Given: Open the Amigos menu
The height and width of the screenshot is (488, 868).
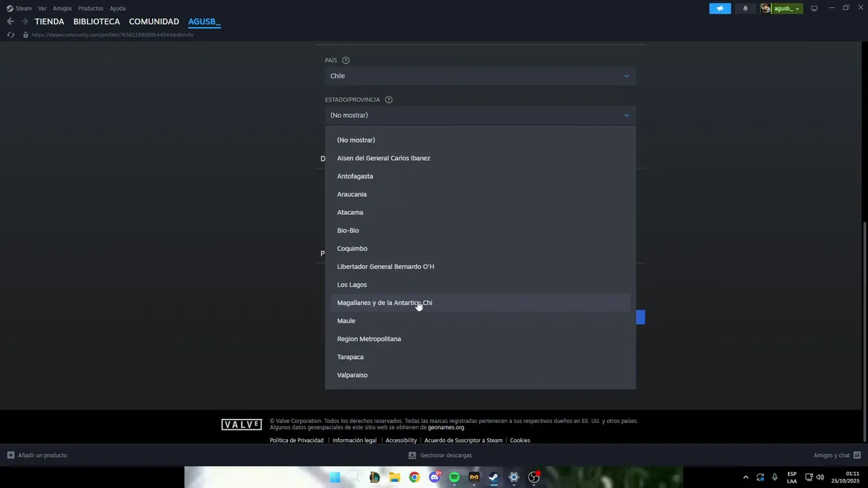Looking at the screenshot, I should [62, 8].
